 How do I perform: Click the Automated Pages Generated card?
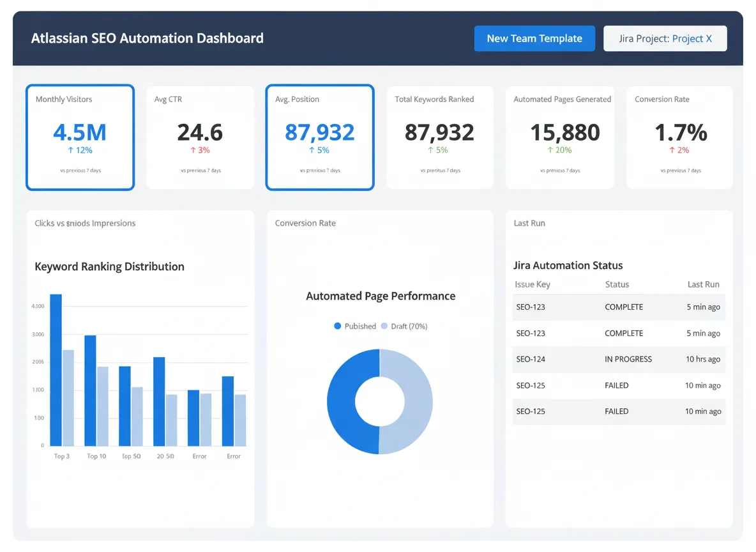[x=559, y=137]
